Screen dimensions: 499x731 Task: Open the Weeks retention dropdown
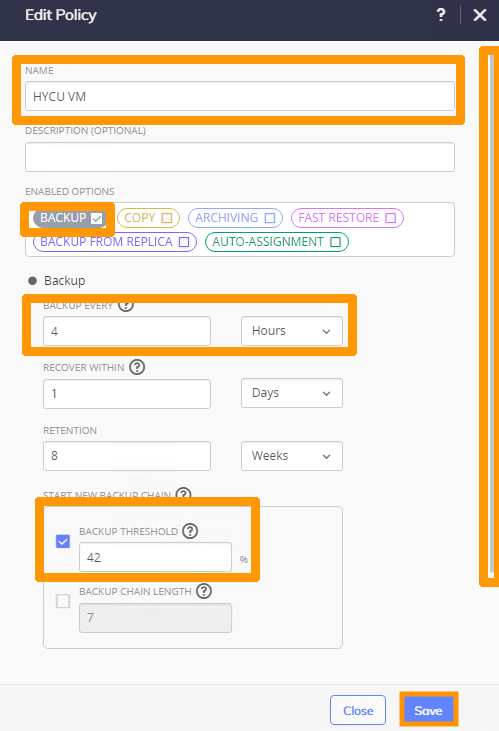coord(292,455)
